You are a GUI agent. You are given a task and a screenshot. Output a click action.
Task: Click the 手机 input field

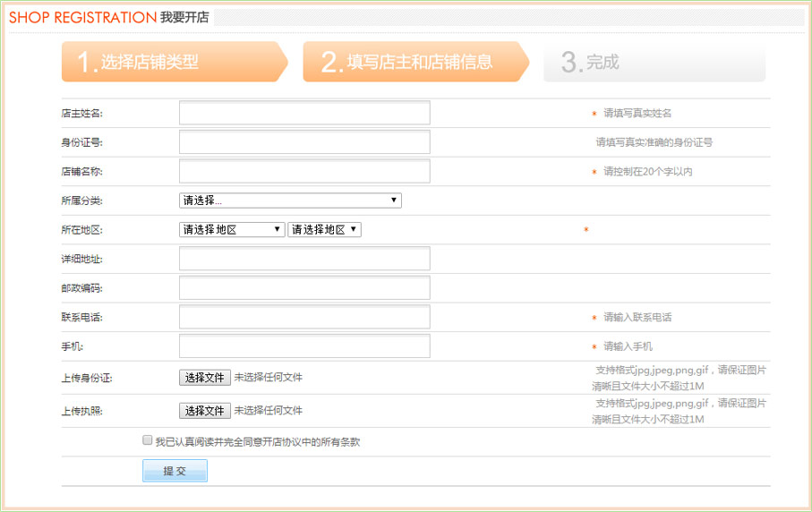304,346
